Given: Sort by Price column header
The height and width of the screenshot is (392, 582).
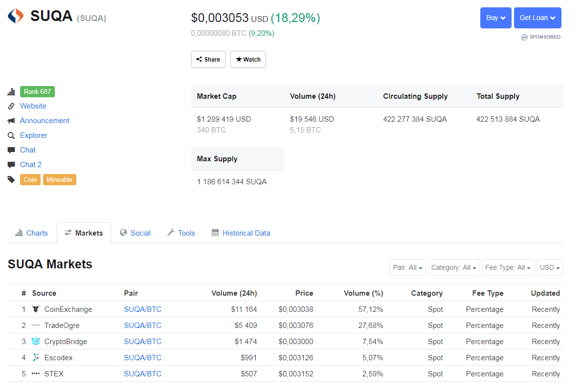Looking at the screenshot, I should coord(304,293).
